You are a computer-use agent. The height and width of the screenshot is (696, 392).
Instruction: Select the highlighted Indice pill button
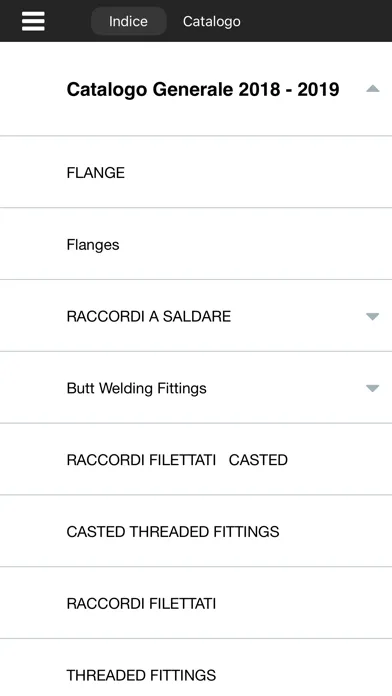click(x=128, y=21)
